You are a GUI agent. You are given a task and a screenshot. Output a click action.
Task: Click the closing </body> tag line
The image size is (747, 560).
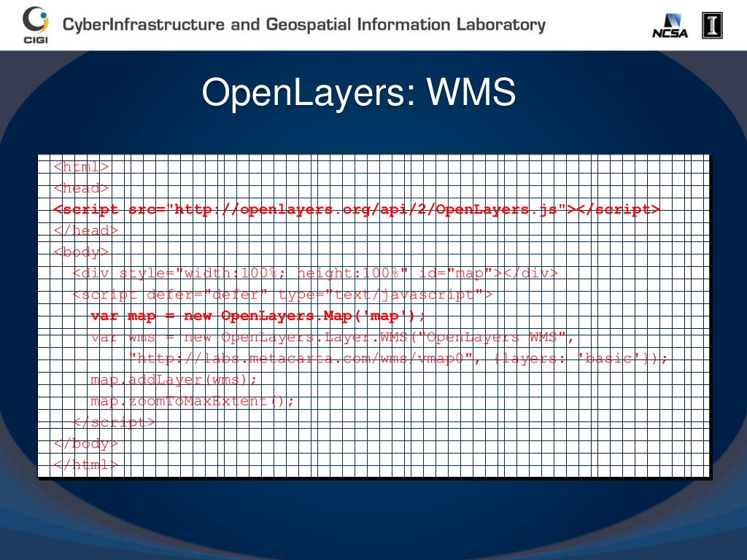pos(86,443)
